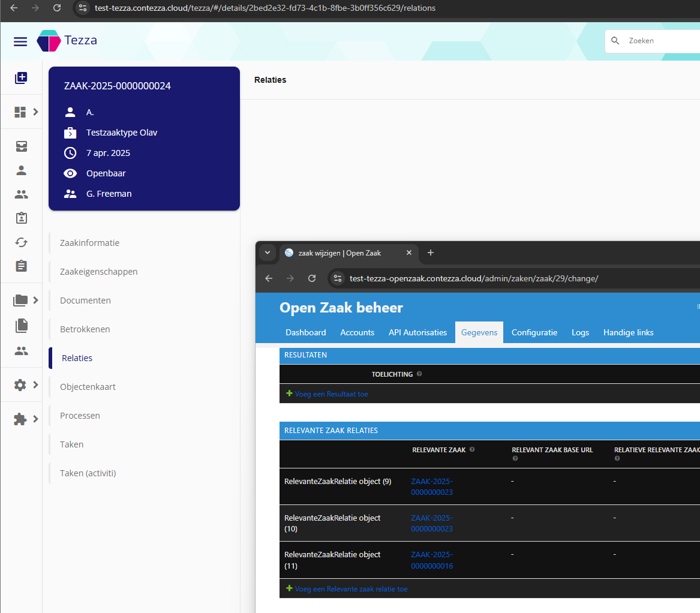Reload the Open Zaak browser page
700x613 pixels.
coord(312,278)
